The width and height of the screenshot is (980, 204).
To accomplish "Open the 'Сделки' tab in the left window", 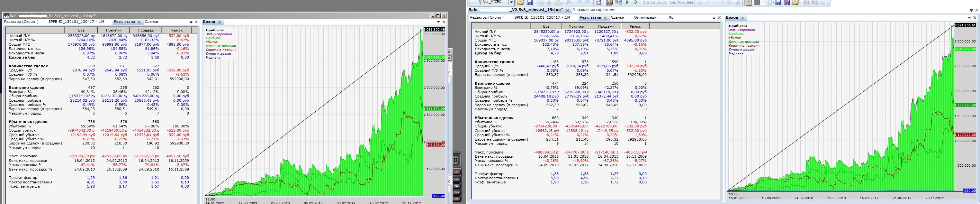I will (x=151, y=22).
